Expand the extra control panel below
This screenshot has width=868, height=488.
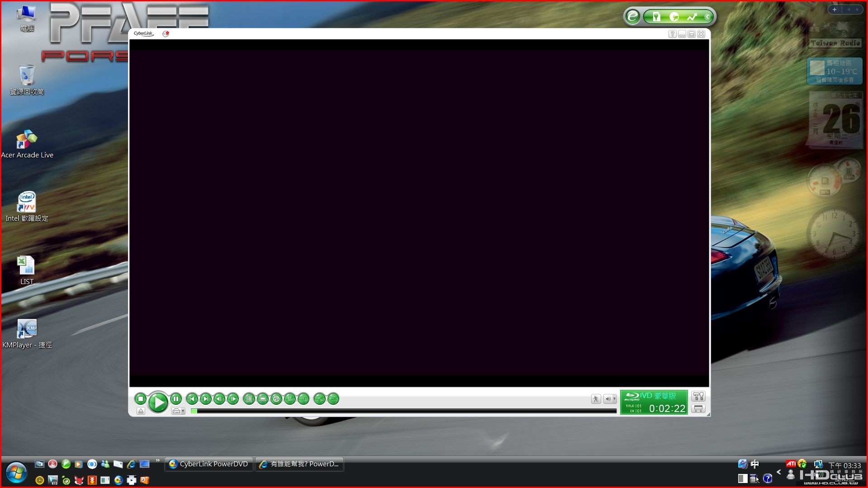coord(698,409)
